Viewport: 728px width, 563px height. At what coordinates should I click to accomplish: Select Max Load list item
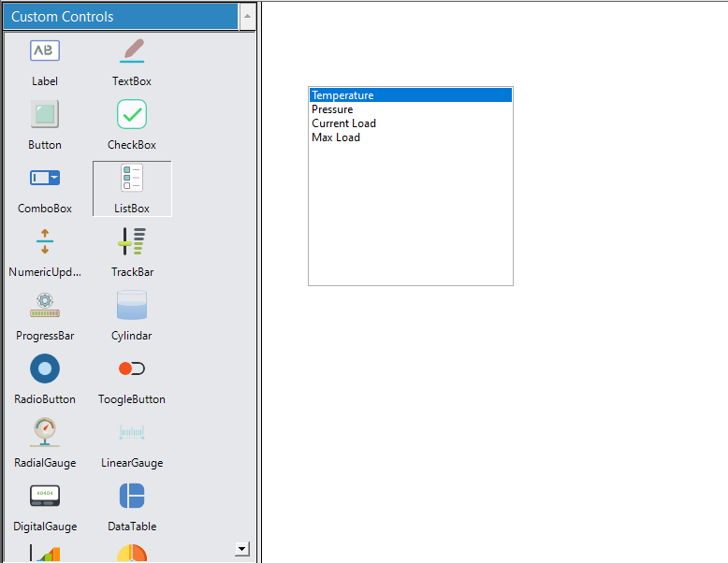411,137
